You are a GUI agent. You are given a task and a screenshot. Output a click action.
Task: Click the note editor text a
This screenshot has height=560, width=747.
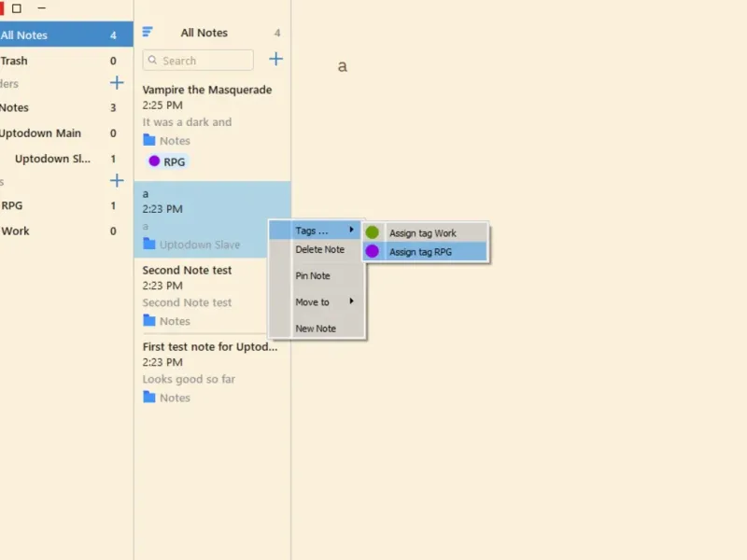(x=342, y=66)
